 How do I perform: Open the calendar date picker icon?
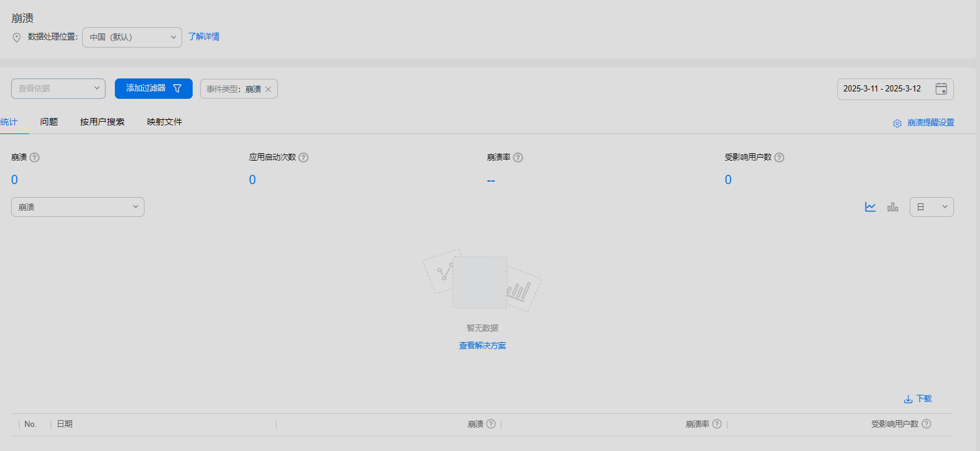coord(940,89)
